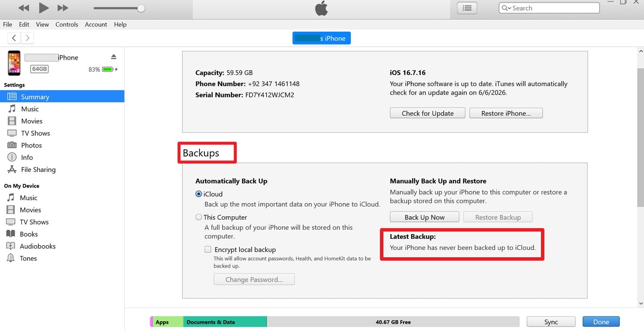Adjust the volume slider knob
This screenshot has height=331, width=644.
coord(141,8)
